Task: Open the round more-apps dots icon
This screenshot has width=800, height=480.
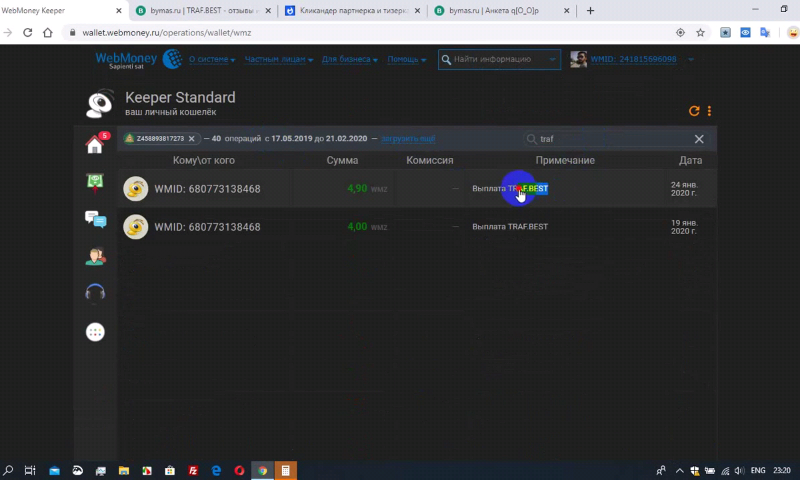Action: 95,333
